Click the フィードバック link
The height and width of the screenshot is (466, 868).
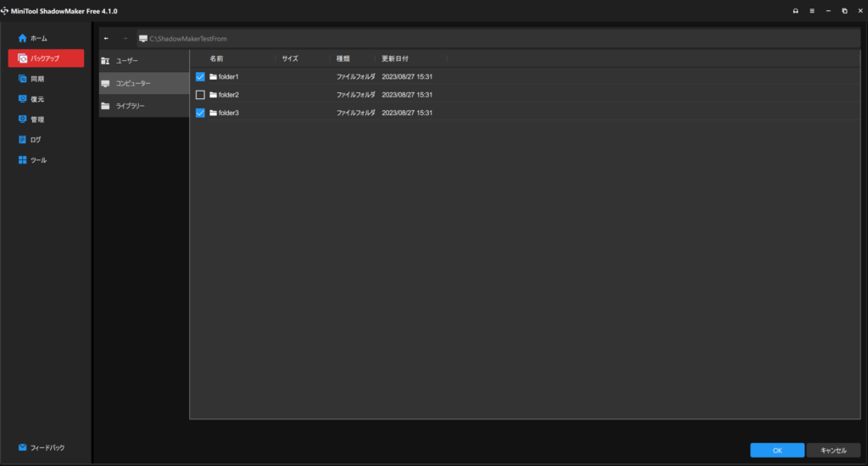42,447
